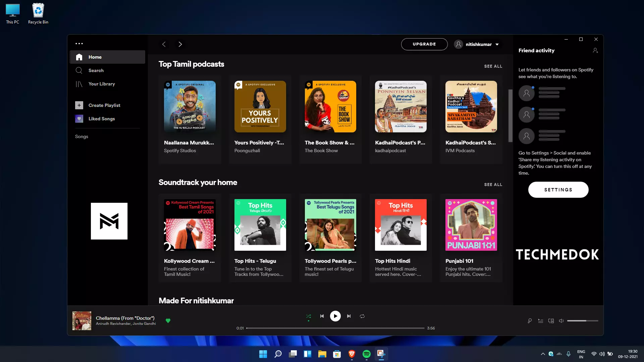
Task: Click the UPGRADE button
Action: (424, 44)
